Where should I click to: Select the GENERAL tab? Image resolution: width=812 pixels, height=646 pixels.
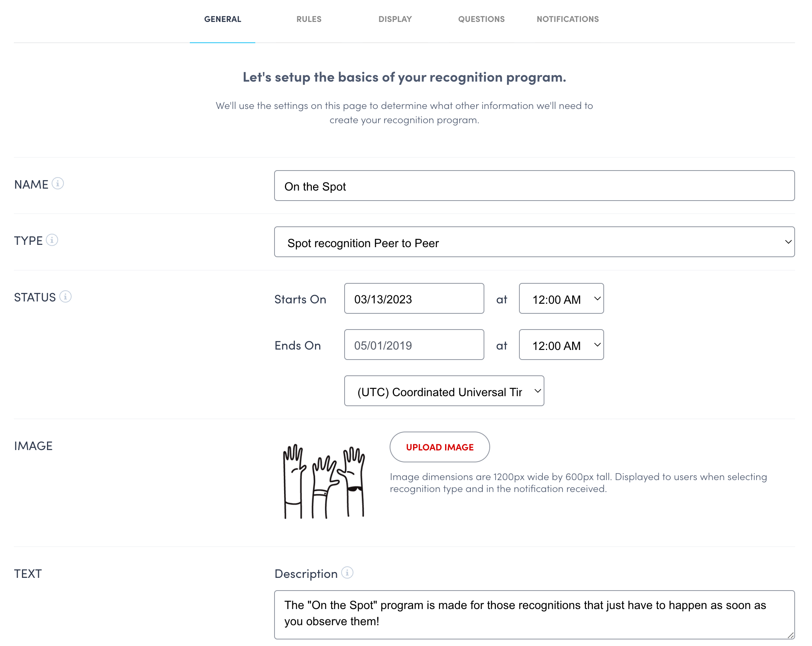click(223, 19)
